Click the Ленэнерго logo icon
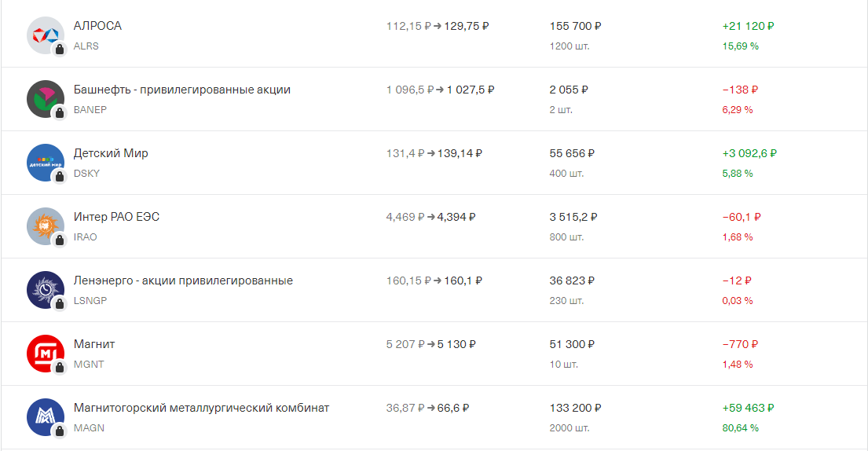 46,290
